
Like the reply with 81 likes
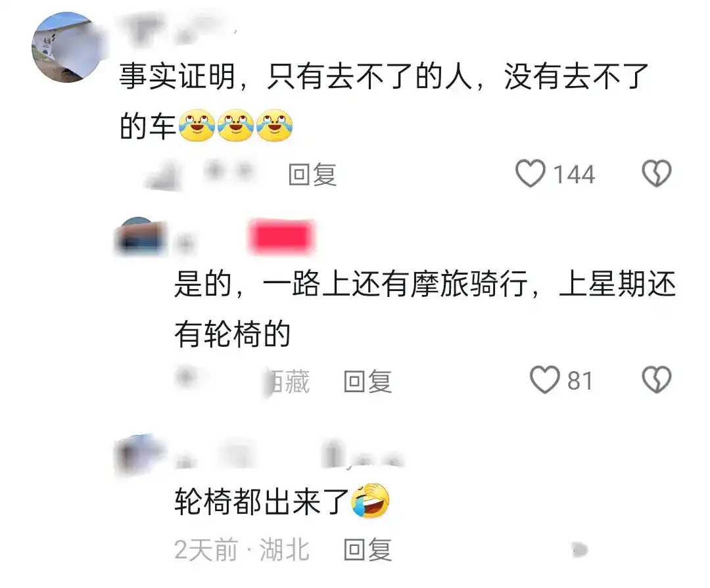[x=545, y=380]
